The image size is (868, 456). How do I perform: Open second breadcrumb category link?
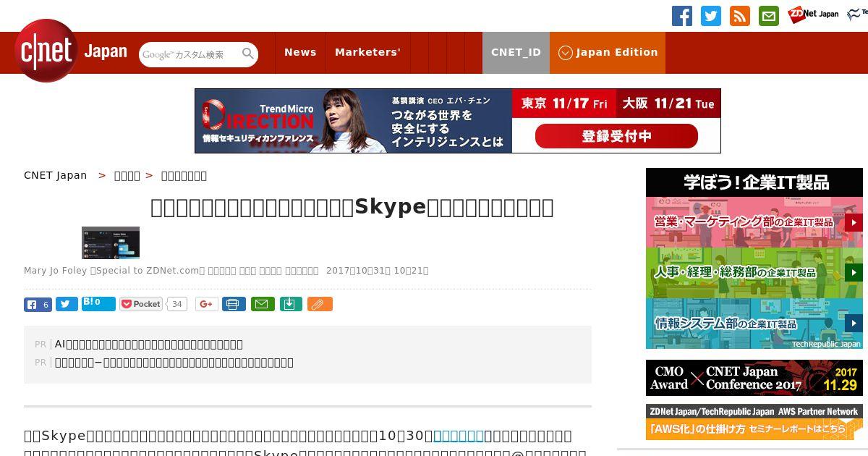pyautogui.click(x=127, y=175)
